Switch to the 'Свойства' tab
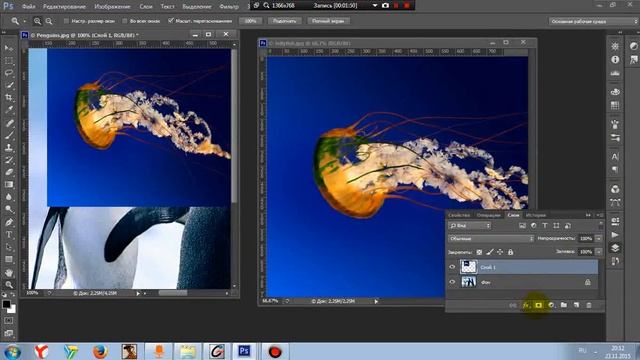640x360 pixels. (459, 215)
